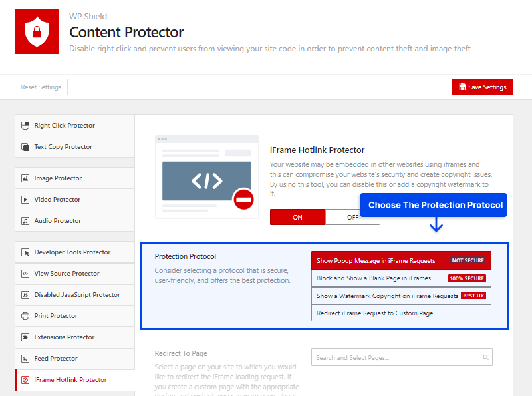Click the Image Protector picture icon

tap(25, 178)
